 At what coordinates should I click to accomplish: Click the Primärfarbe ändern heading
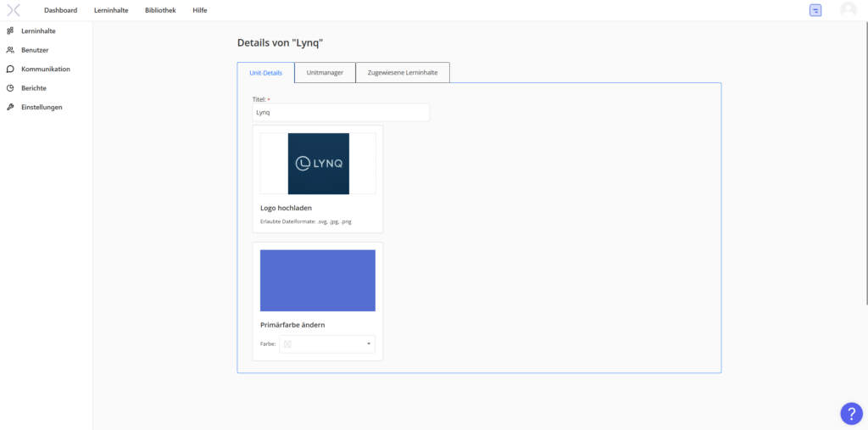coord(292,325)
